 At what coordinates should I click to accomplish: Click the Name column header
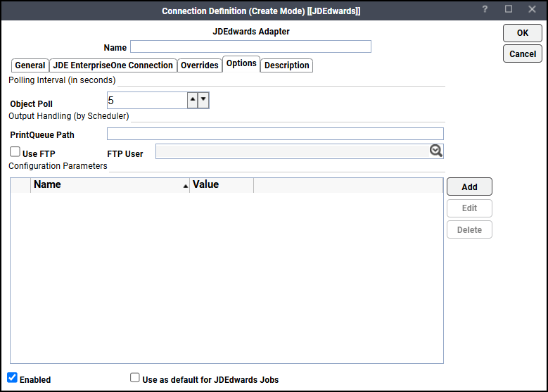110,185
